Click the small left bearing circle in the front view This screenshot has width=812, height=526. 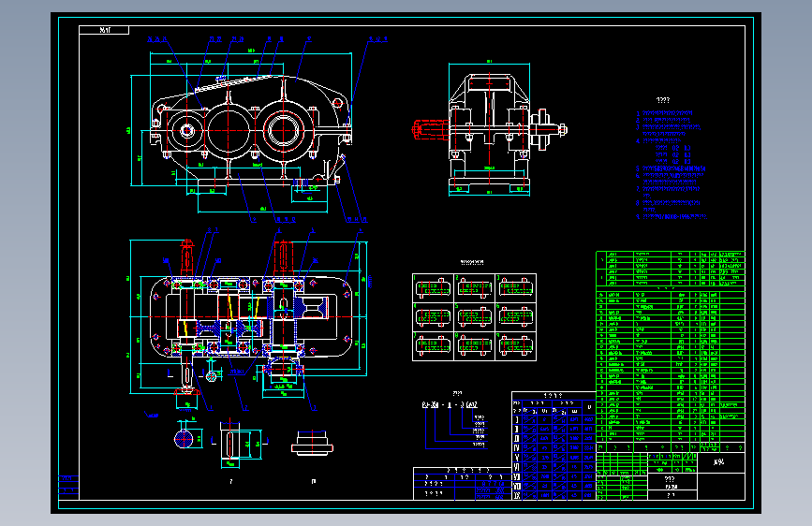(187, 130)
